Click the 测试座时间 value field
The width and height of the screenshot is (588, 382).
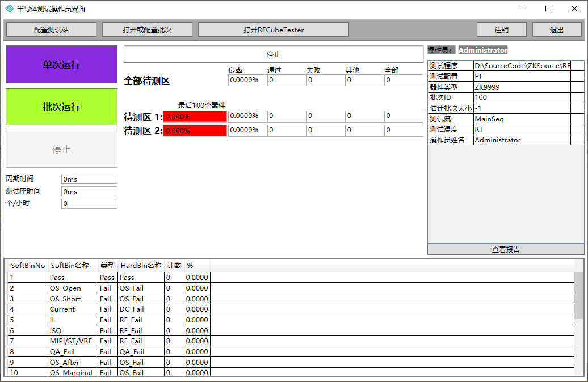[x=89, y=191]
